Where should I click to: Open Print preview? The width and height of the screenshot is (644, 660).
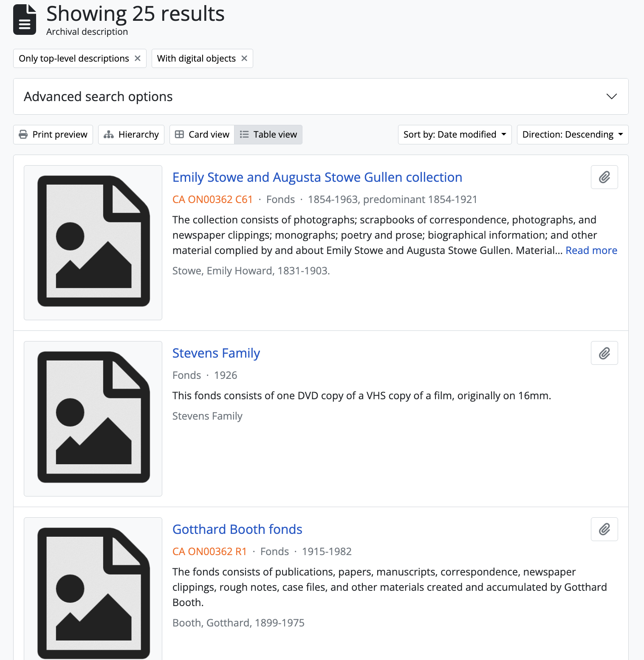53,135
